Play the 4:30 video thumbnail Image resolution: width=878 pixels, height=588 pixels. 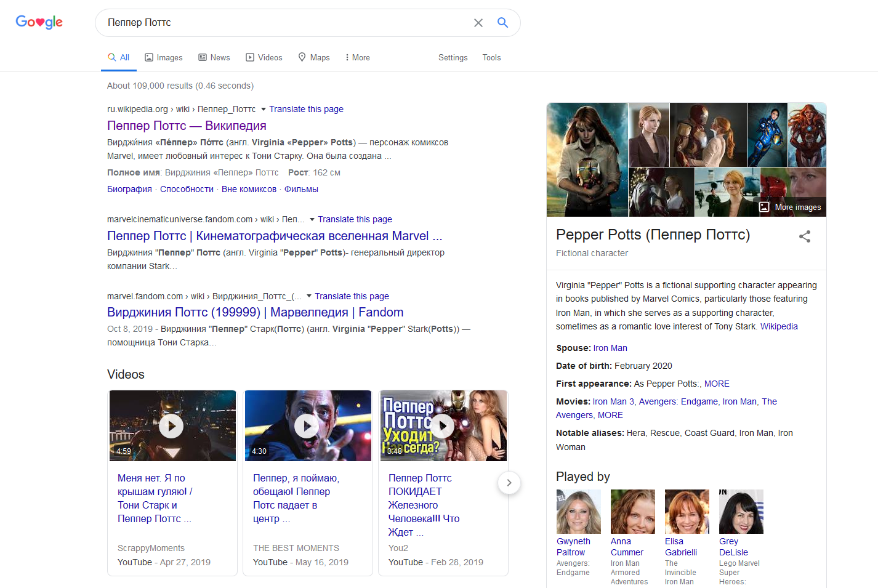tap(307, 425)
